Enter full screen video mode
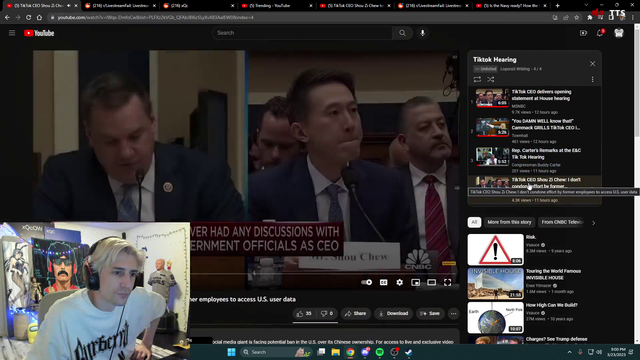The height and width of the screenshot is (360, 640). 448,282
